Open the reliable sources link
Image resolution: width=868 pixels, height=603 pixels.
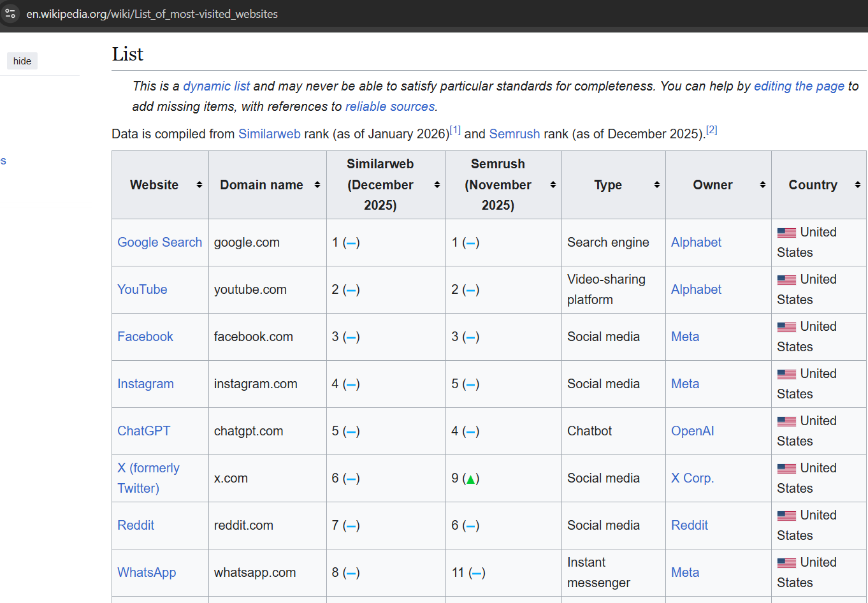point(390,106)
